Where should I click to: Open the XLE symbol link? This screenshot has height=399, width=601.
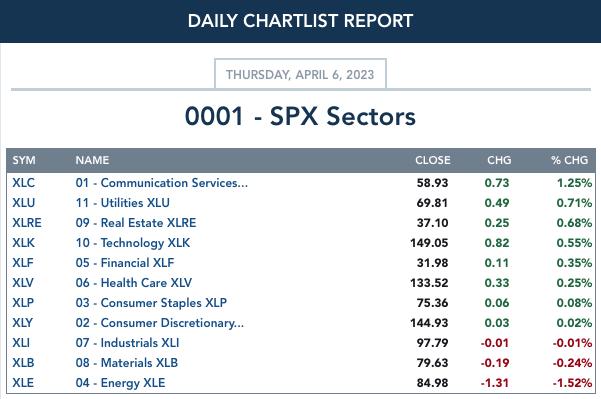(23, 383)
